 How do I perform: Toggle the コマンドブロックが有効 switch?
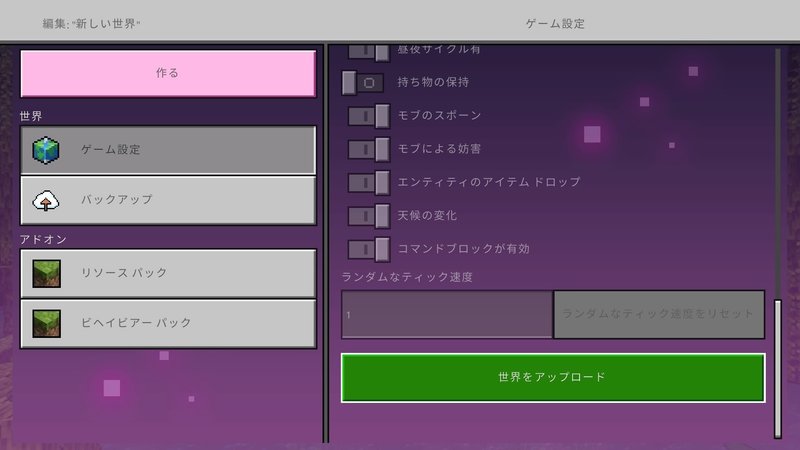pos(368,249)
